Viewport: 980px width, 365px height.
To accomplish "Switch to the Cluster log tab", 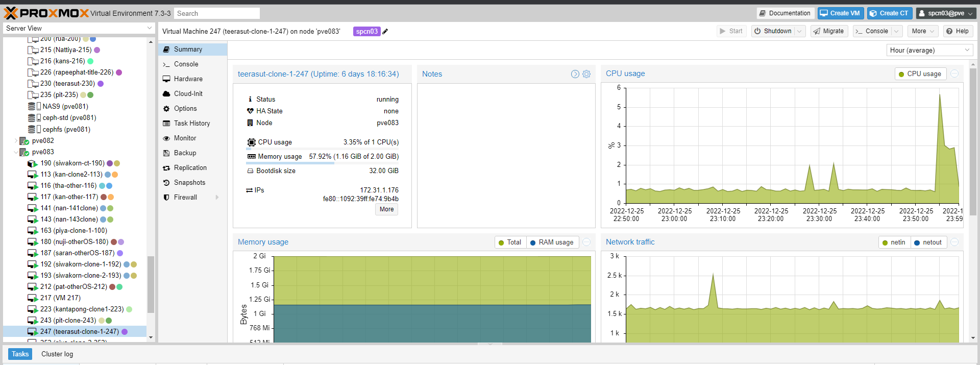I will pyautogui.click(x=57, y=354).
